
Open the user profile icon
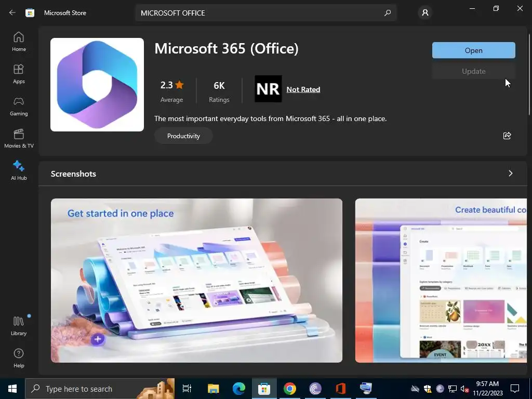click(425, 13)
